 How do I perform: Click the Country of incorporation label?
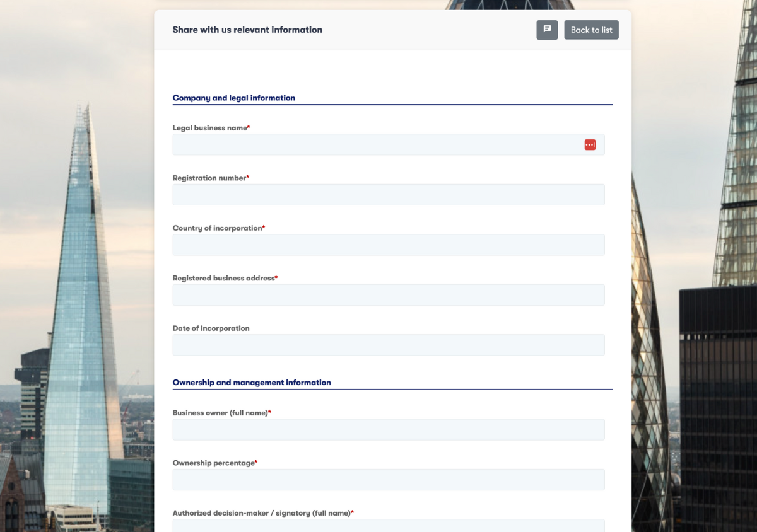[217, 228]
